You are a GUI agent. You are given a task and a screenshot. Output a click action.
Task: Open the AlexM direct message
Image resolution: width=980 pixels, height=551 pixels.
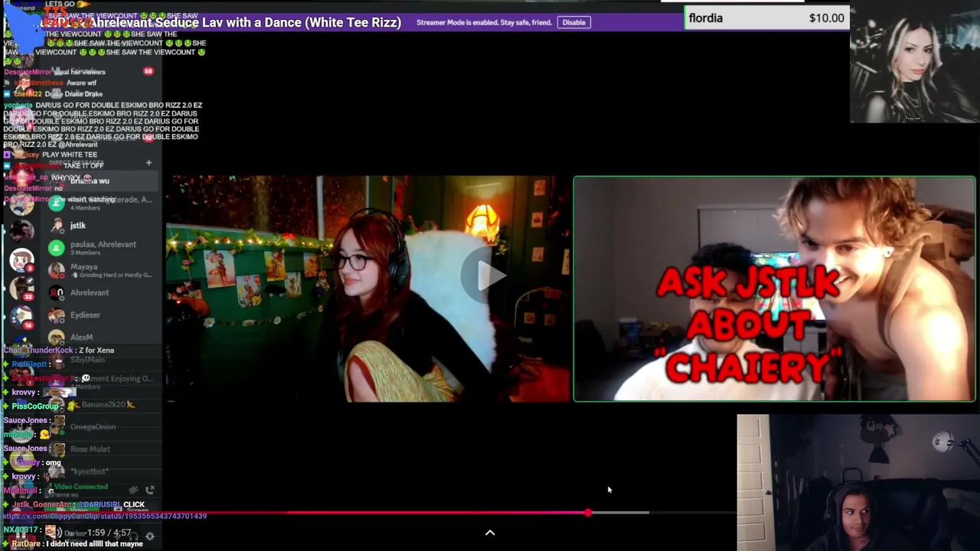[x=101, y=337]
